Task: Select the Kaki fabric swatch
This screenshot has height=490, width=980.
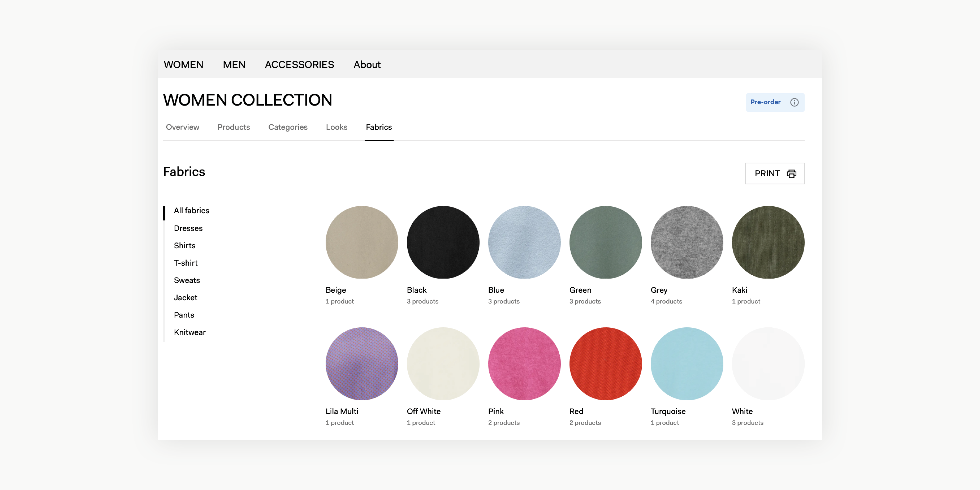Action: 768,242
